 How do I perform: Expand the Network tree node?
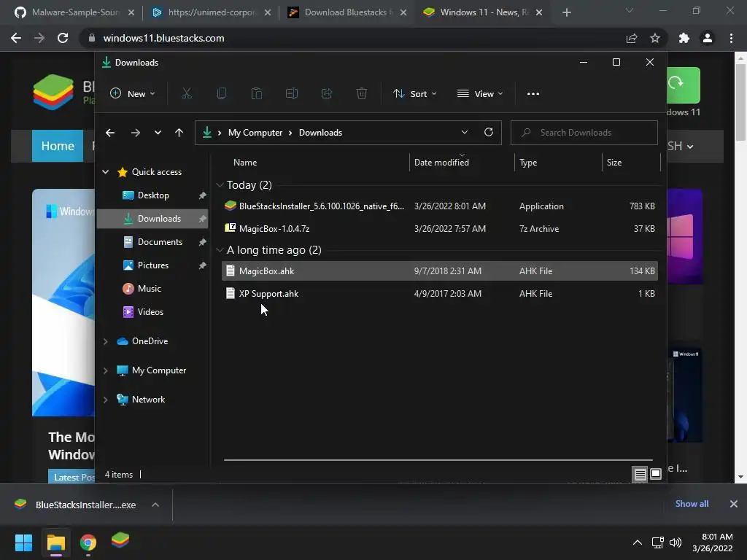click(105, 400)
